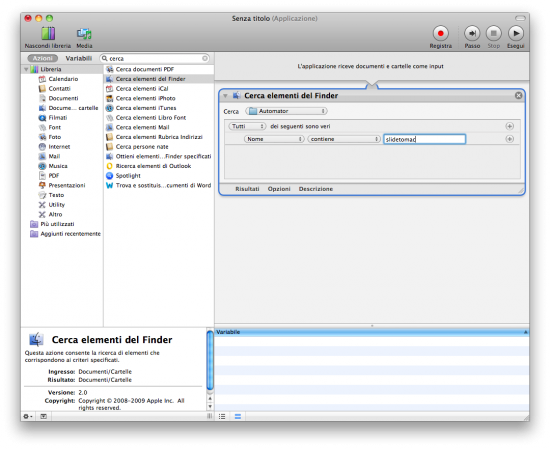Open the gear action menu
550x449 pixels.
[28, 416]
